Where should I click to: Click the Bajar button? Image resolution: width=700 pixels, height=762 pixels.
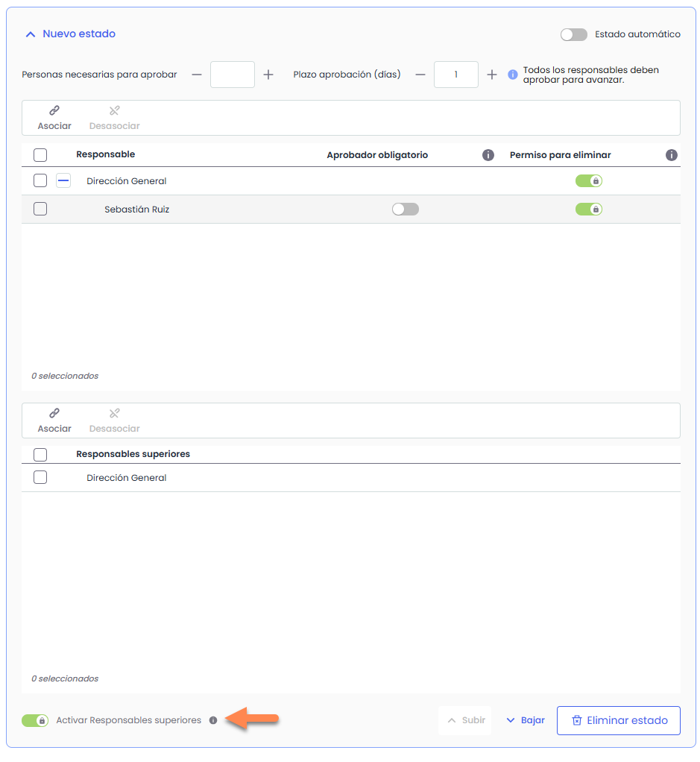pyautogui.click(x=526, y=720)
